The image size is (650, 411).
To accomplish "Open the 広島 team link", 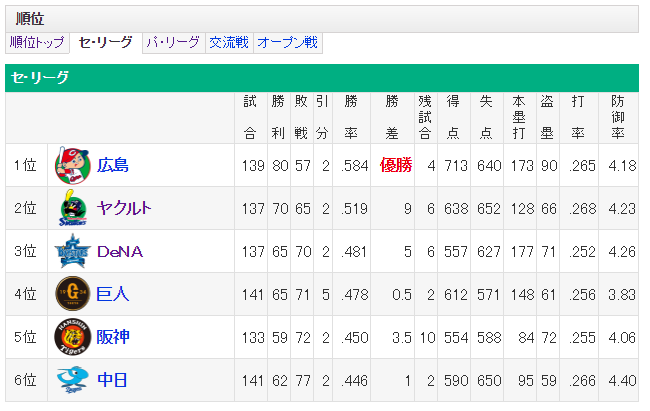I will click(x=113, y=165).
